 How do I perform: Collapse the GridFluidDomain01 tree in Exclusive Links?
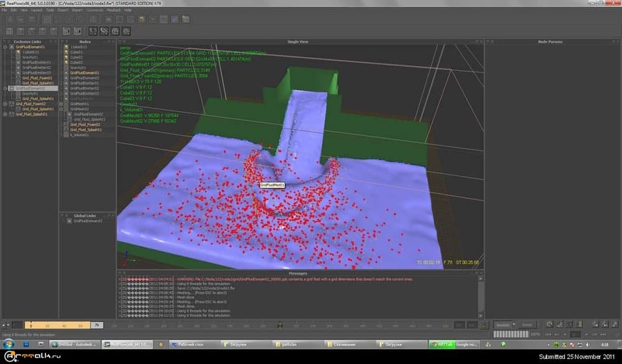pyautogui.click(x=5, y=47)
